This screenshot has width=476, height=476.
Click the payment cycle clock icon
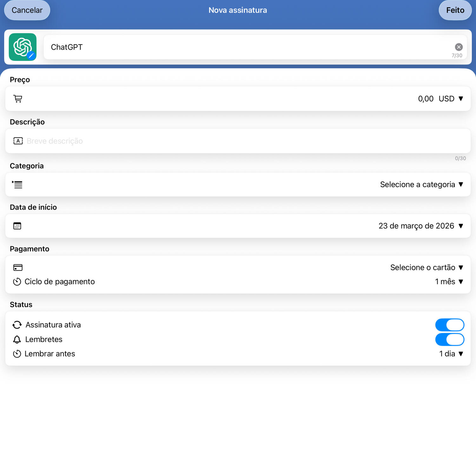click(x=17, y=282)
